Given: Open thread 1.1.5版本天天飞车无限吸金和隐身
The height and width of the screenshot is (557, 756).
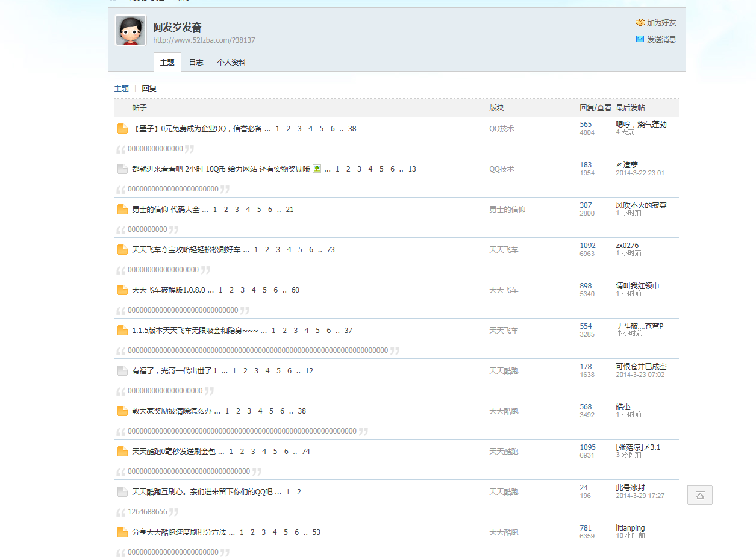Looking at the screenshot, I should [195, 330].
